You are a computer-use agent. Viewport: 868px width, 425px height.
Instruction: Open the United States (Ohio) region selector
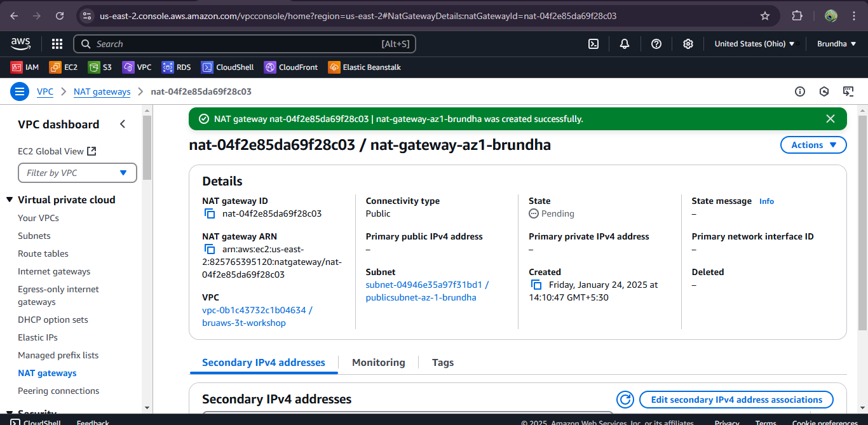754,44
